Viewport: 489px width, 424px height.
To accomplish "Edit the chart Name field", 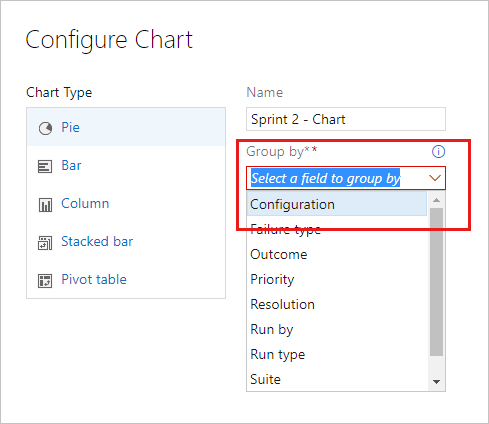I will (x=346, y=119).
